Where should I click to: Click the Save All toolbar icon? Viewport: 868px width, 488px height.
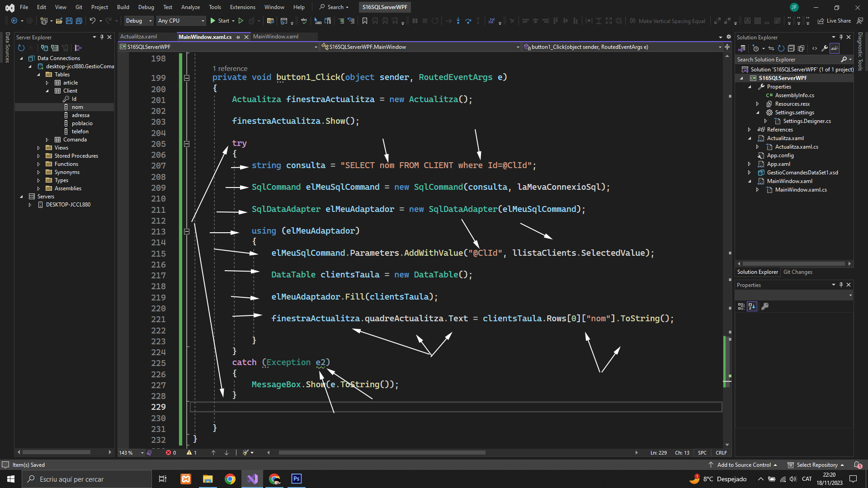tap(79, 21)
